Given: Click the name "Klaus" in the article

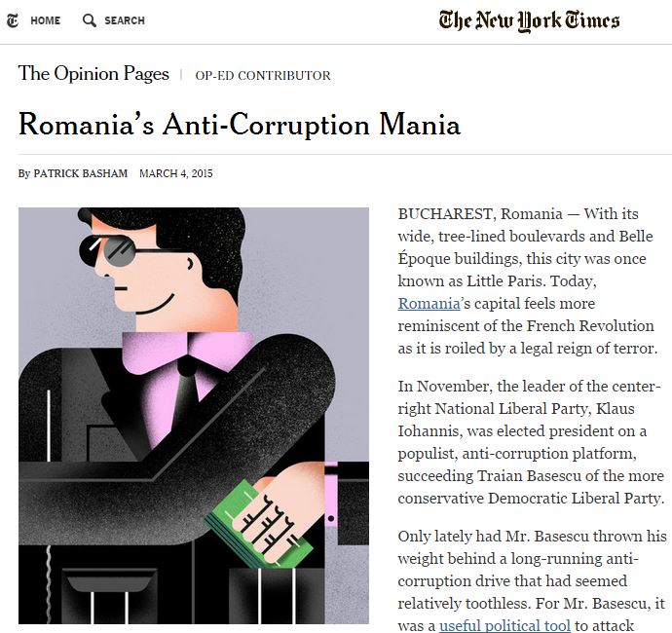Looking at the screenshot, I should [x=624, y=409].
